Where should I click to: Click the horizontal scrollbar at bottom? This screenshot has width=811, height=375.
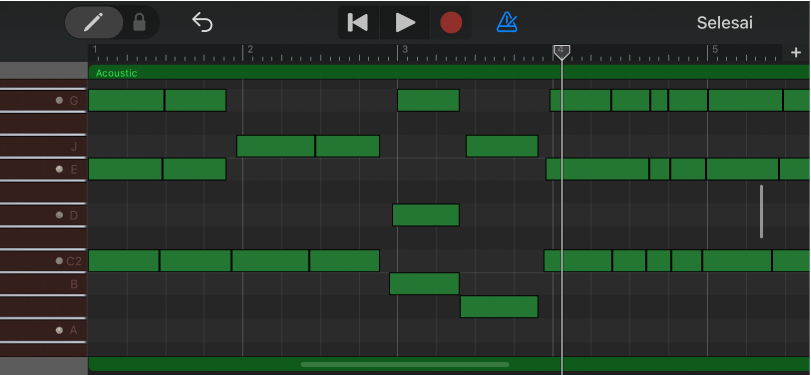pos(405,364)
